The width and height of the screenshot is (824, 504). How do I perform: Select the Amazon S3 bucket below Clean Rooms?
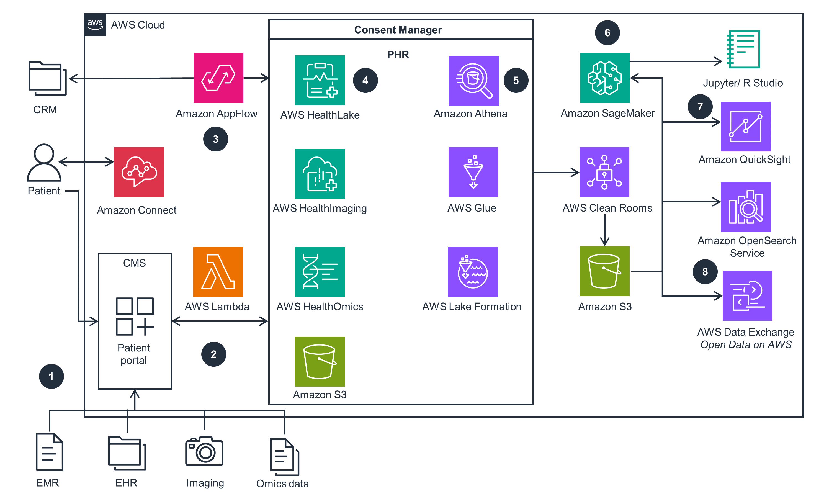coord(605,271)
